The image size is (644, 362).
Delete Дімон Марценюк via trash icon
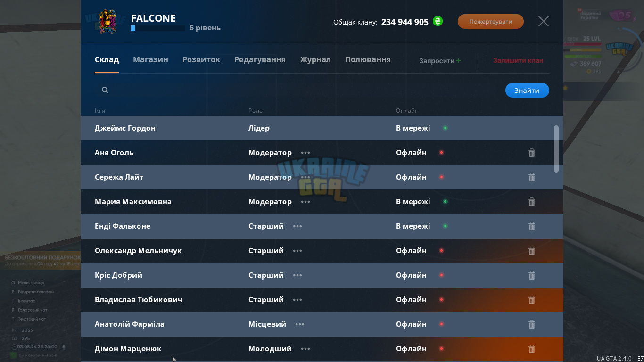coord(532,349)
